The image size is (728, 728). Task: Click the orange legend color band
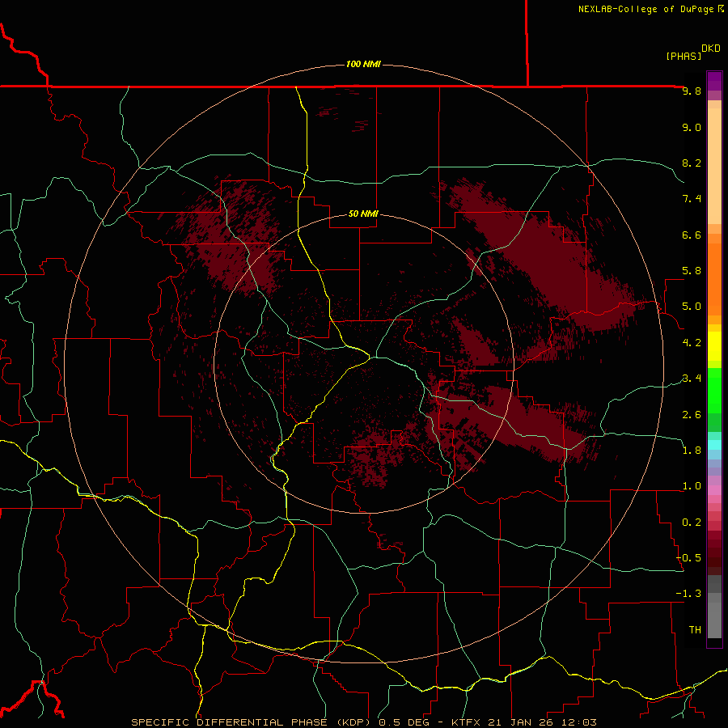pyautogui.click(x=714, y=280)
